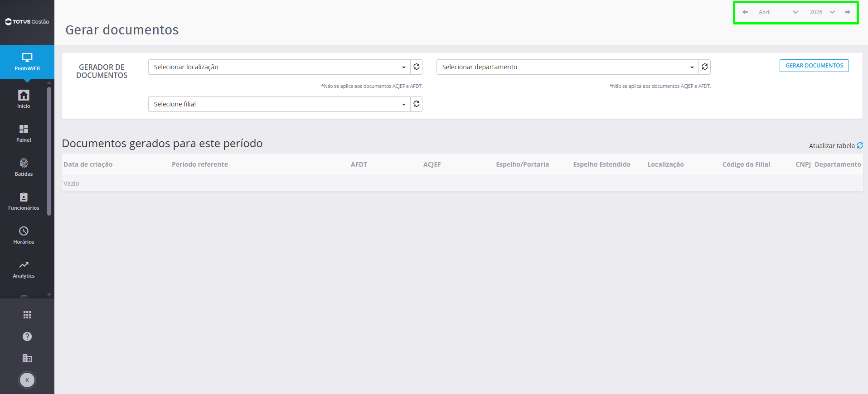This screenshot has height=394, width=868.
Task: Click the ACJEF column header
Action: [x=432, y=164]
